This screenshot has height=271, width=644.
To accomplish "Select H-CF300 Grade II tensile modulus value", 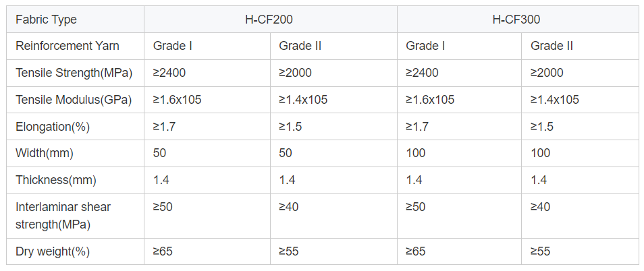I will click(x=555, y=100).
